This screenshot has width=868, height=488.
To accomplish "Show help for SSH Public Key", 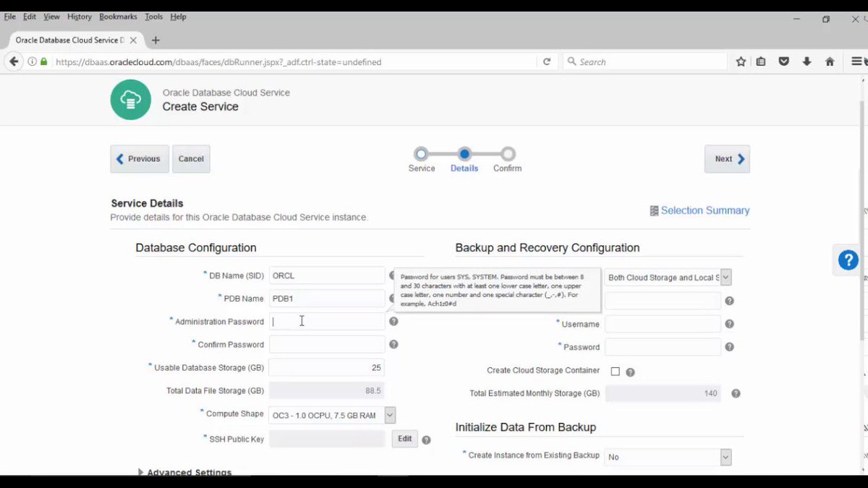I will (426, 440).
